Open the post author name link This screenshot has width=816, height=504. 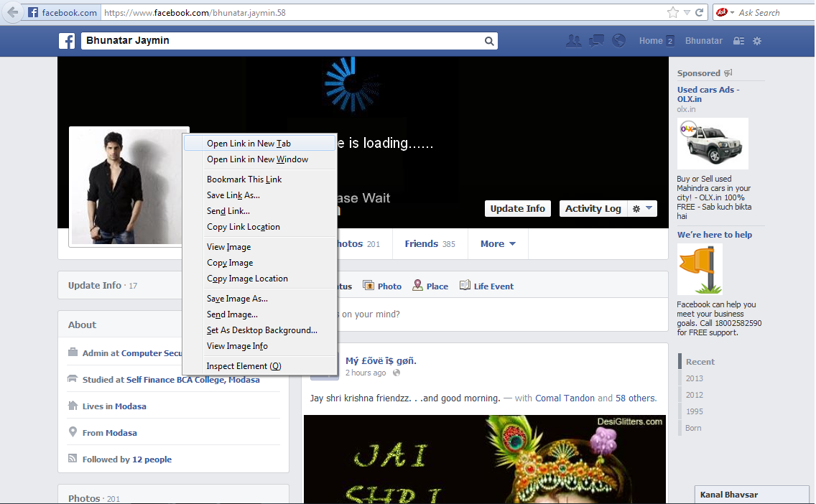point(381,360)
